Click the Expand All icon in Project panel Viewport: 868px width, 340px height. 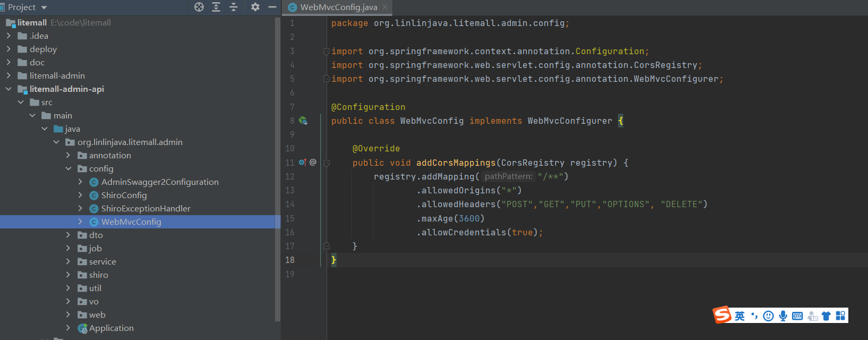coord(216,7)
